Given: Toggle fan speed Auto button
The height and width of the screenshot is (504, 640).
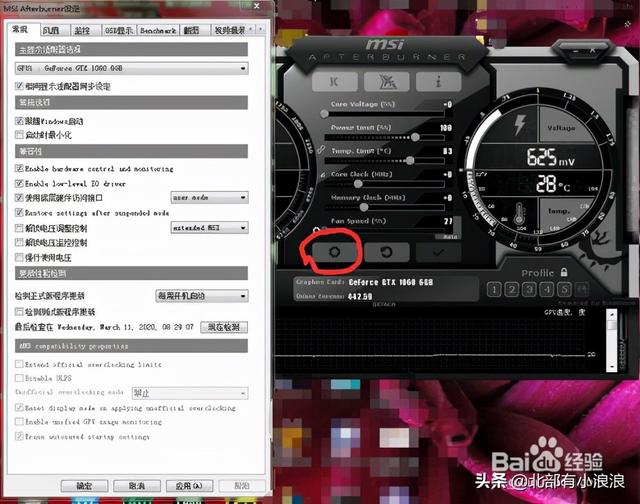Looking at the screenshot, I should pos(450,237).
